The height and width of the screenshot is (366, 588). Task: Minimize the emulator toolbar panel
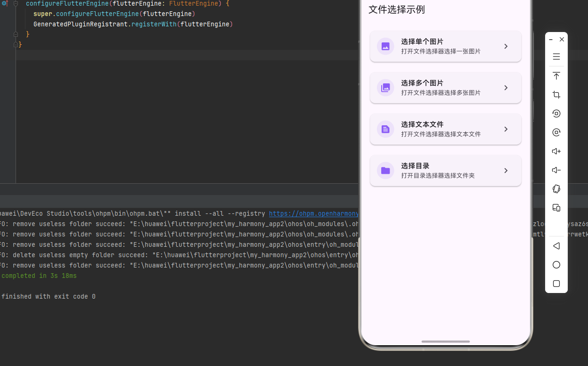coord(551,40)
